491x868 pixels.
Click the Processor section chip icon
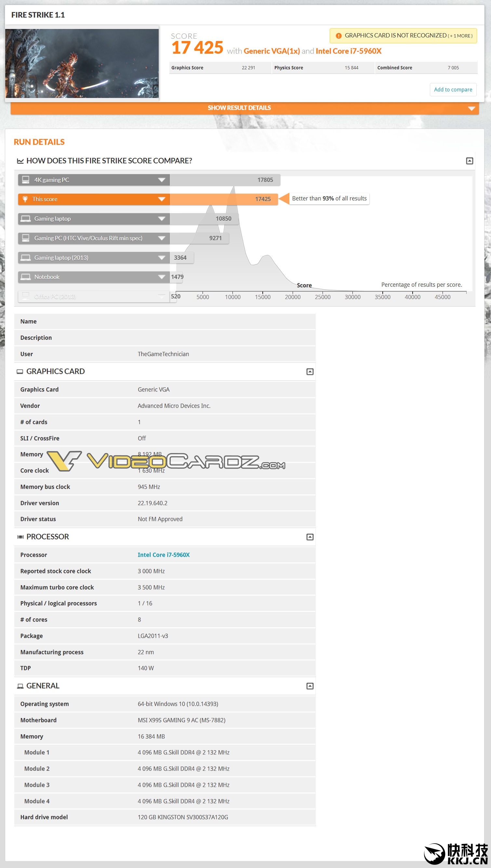pos(20,537)
